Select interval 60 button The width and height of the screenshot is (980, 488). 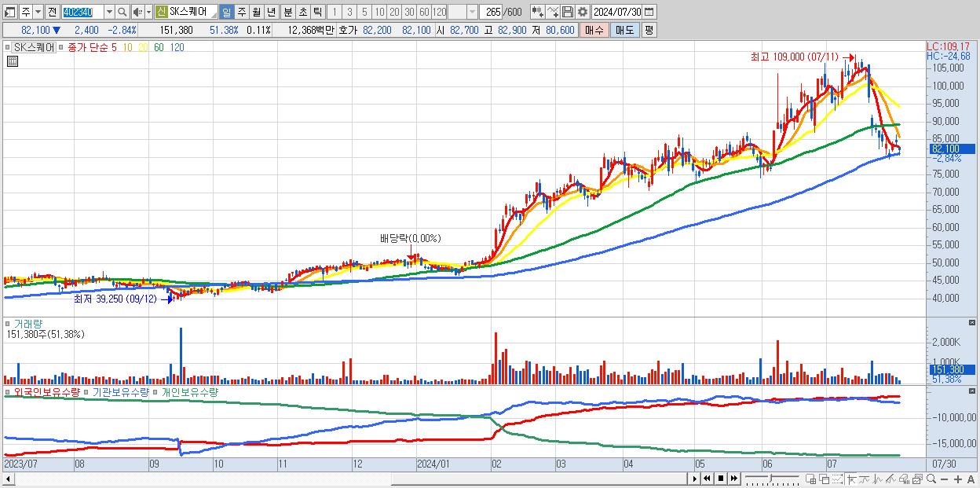pos(424,12)
